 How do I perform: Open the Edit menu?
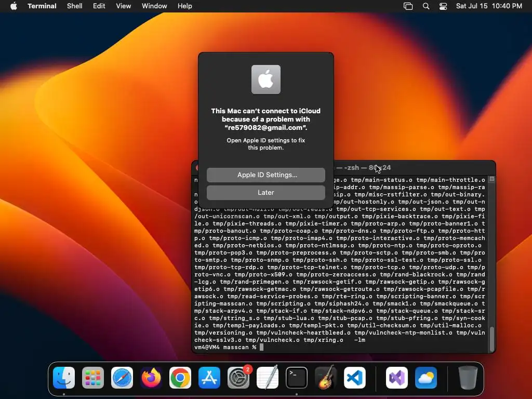(x=99, y=6)
